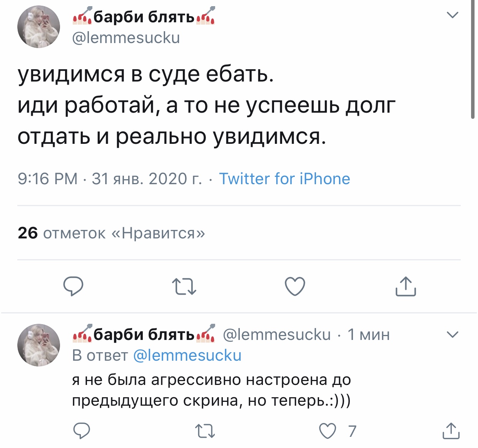
Task: Open the reply author's display name
Action: click(x=144, y=334)
